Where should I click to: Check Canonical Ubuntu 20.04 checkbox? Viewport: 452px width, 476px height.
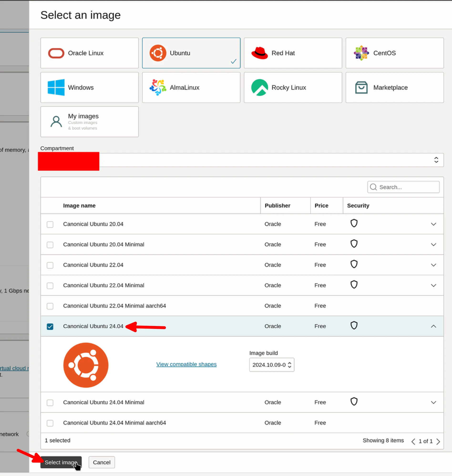(x=50, y=224)
